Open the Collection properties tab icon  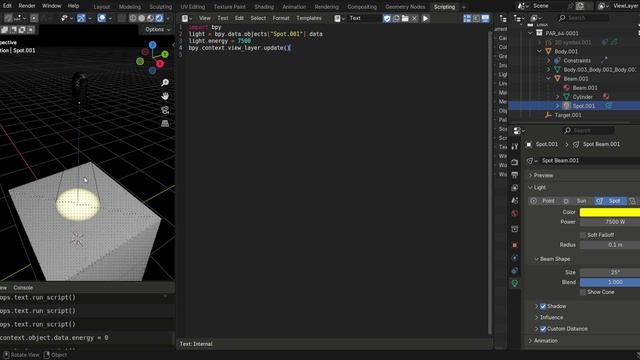coord(515,229)
